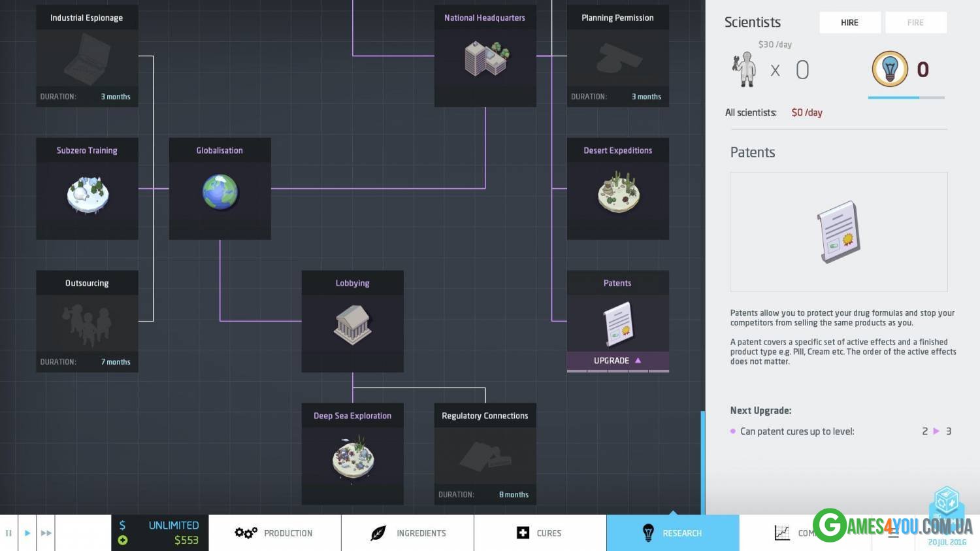Click the research points progress bar
The image size is (980, 551).
[x=906, y=97]
